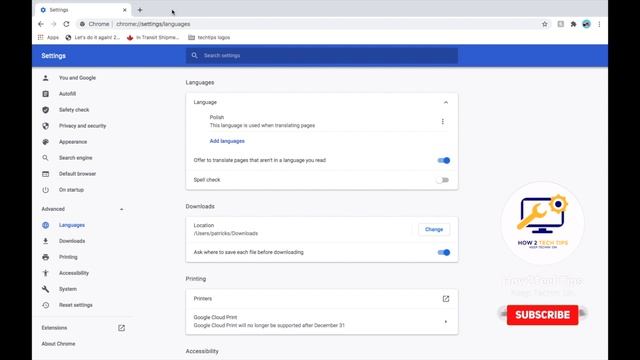Open the extensions puzzle icon
Viewport: 640px width, 360px height.
point(573,24)
